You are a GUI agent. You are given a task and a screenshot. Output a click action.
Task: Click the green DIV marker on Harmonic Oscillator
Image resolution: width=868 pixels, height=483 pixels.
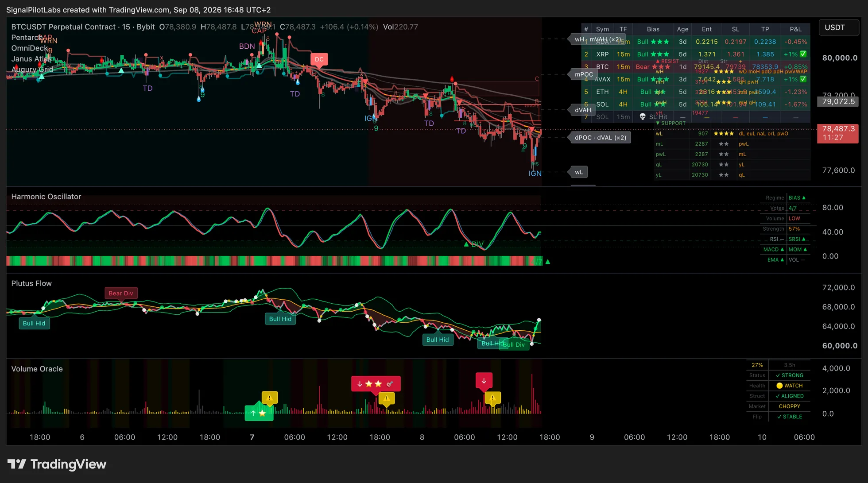(x=474, y=244)
